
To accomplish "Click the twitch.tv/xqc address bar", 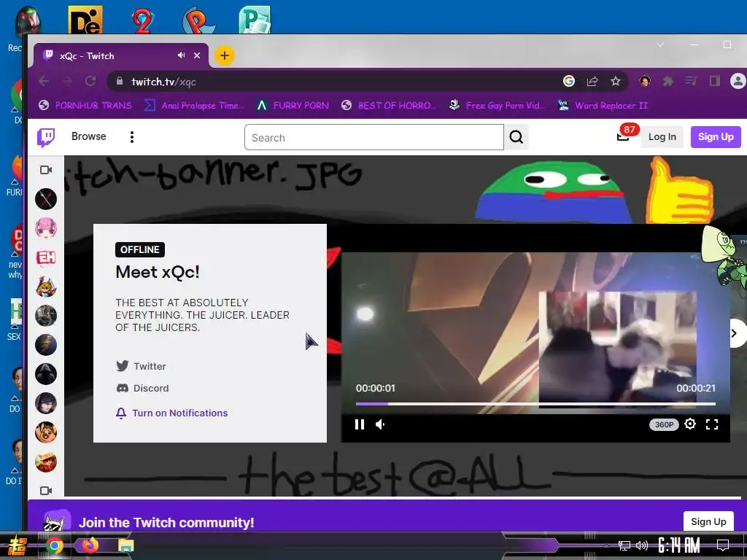I will (x=333, y=82).
